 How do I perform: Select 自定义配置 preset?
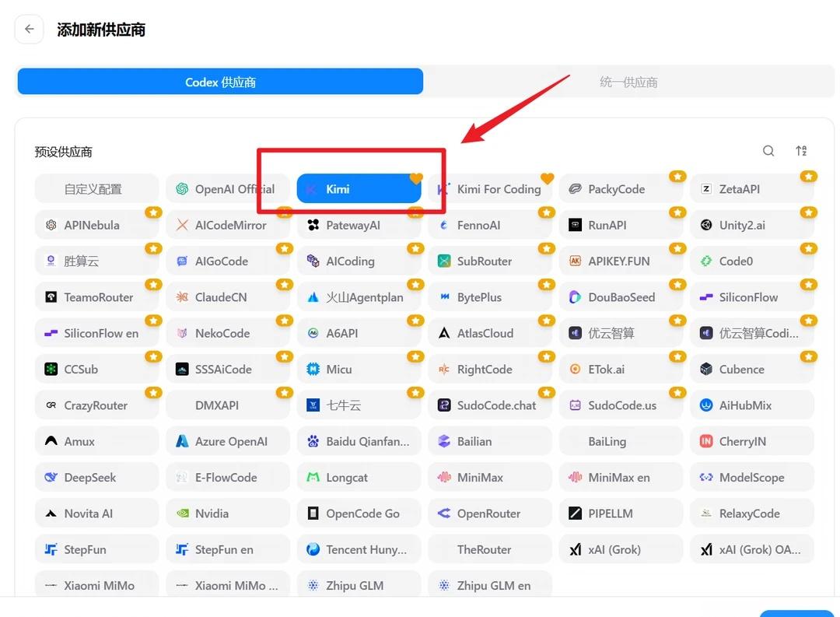(97, 189)
